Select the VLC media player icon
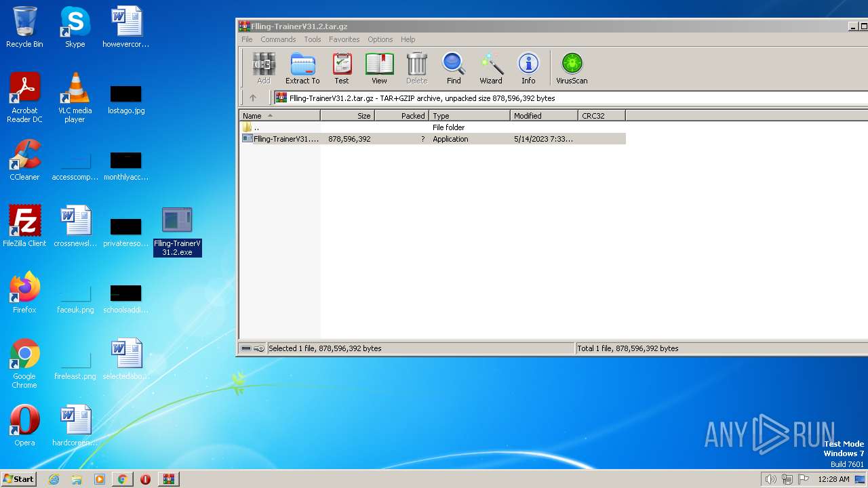The width and height of the screenshot is (868, 488). pyautogui.click(x=75, y=98)
